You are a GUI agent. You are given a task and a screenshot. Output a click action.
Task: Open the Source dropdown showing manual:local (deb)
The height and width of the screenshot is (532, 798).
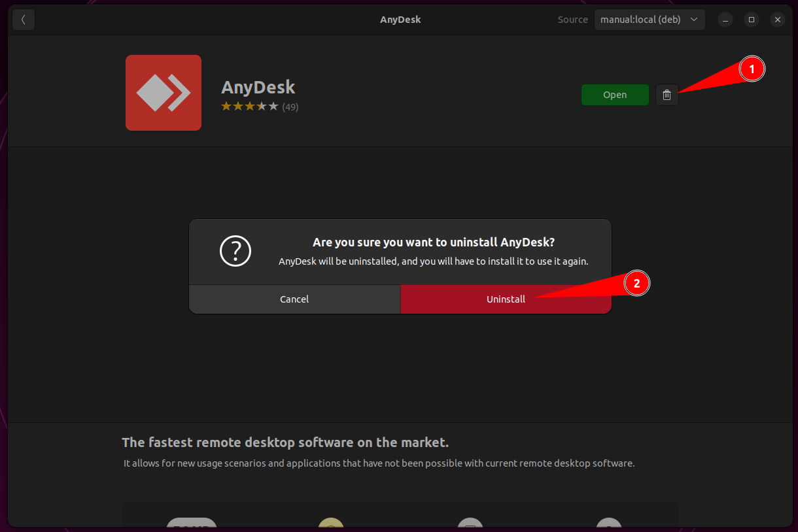coord(650,19)
